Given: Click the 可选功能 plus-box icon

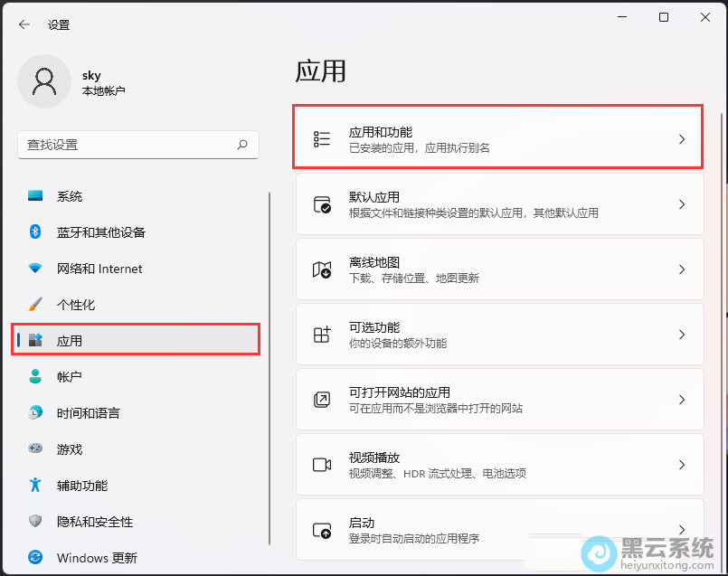Looking at the screenshot, I should [x=322, y=334].
